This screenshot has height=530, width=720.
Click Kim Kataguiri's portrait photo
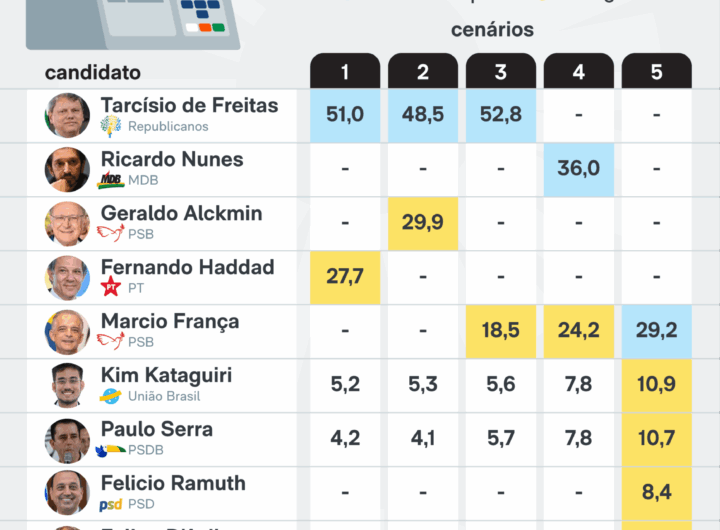click(67, 385)
